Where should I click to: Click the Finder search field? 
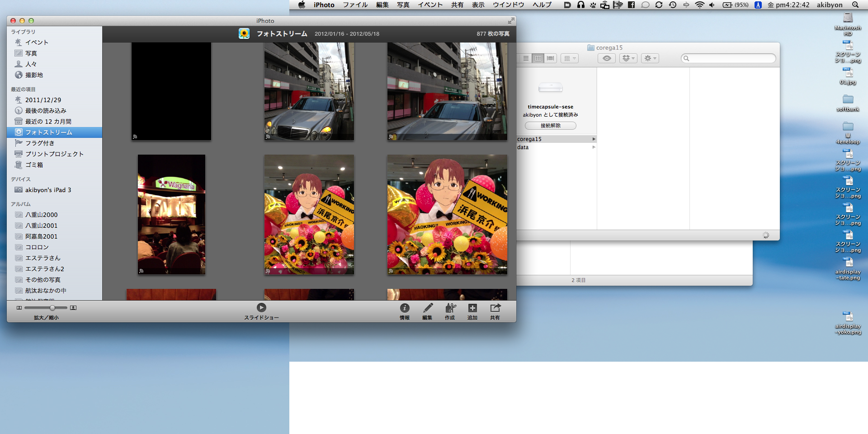click(x=728, y=58)
